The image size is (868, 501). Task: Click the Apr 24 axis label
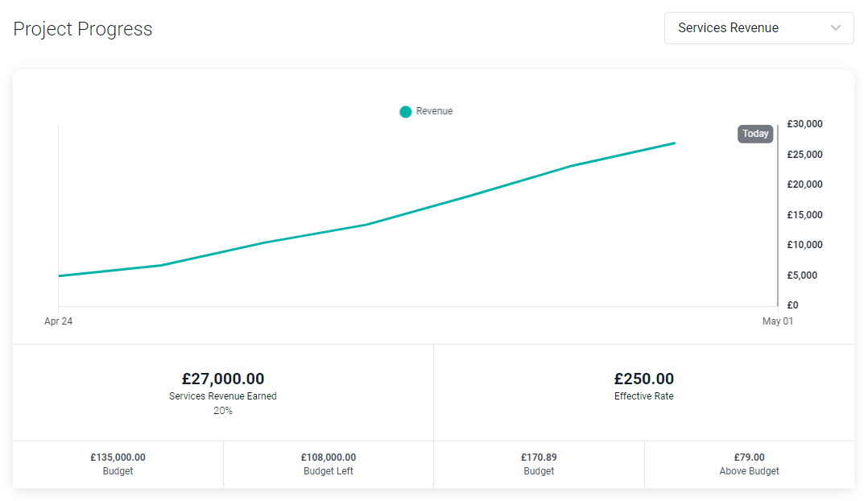click(x=59, y=321)
